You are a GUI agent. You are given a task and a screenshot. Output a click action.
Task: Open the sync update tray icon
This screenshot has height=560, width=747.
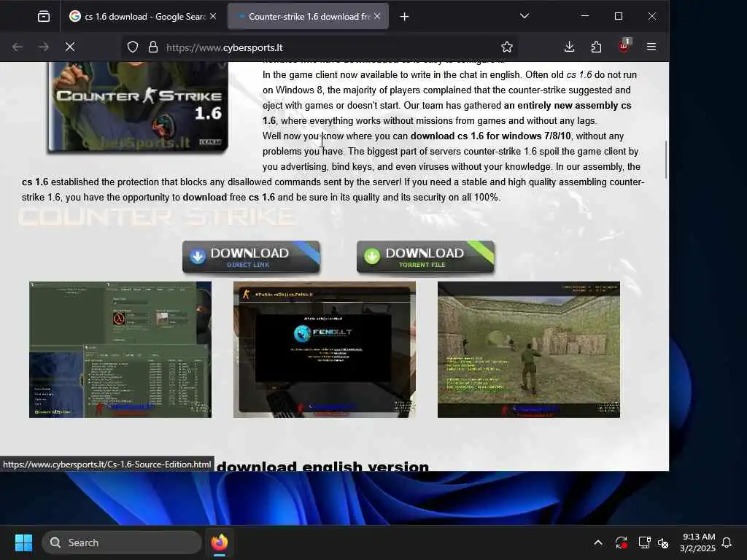pyautogui.click(x=621, y=542)
